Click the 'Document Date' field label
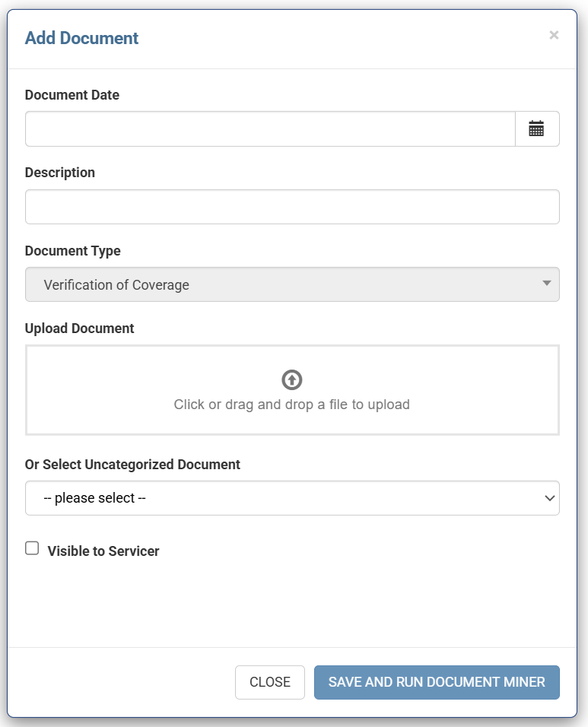The height and width of the screenshot is (727, 588). pyautogui.click(x=72, y=95)
